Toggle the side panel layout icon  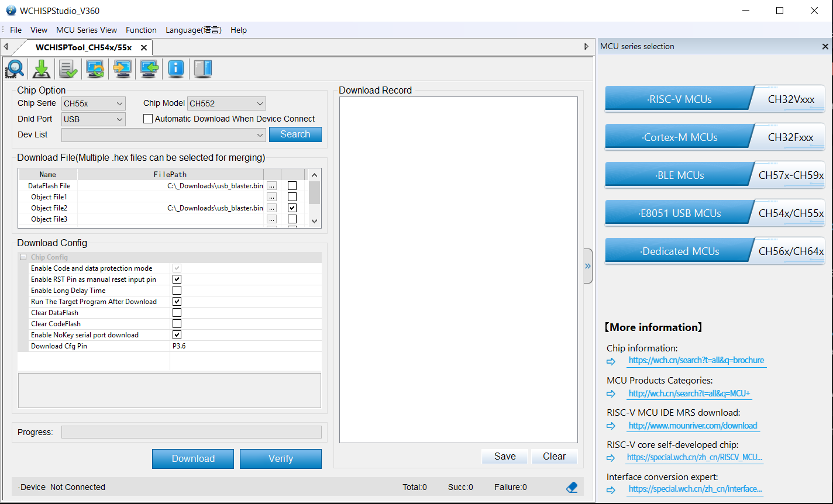[202, 69]
